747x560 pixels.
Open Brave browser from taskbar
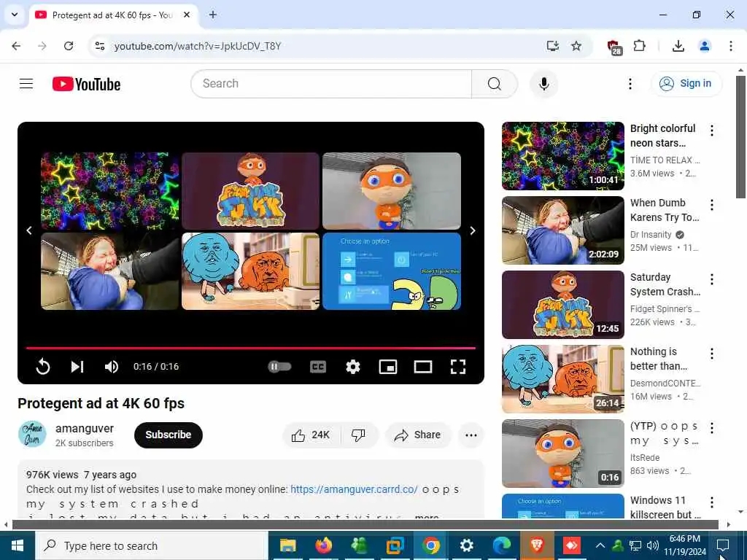tap(537, 545)
